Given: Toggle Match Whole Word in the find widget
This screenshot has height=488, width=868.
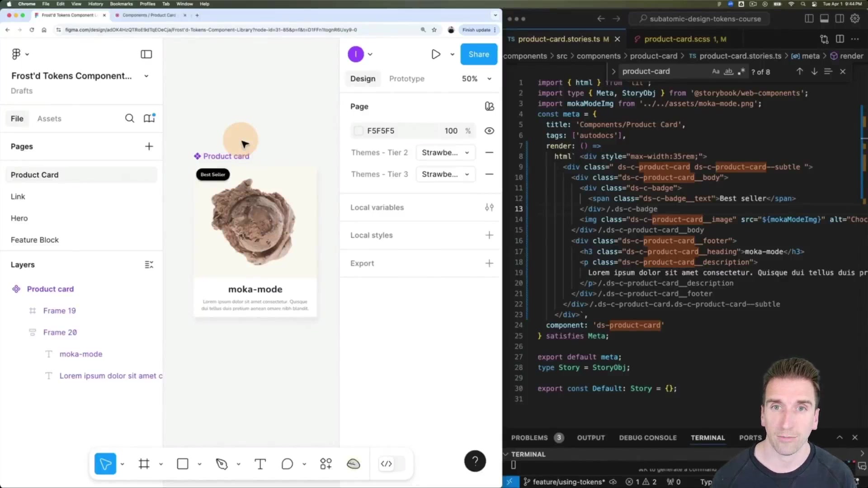Looking at the screenshot, I should pyautogui.click(x=728, y=71).
